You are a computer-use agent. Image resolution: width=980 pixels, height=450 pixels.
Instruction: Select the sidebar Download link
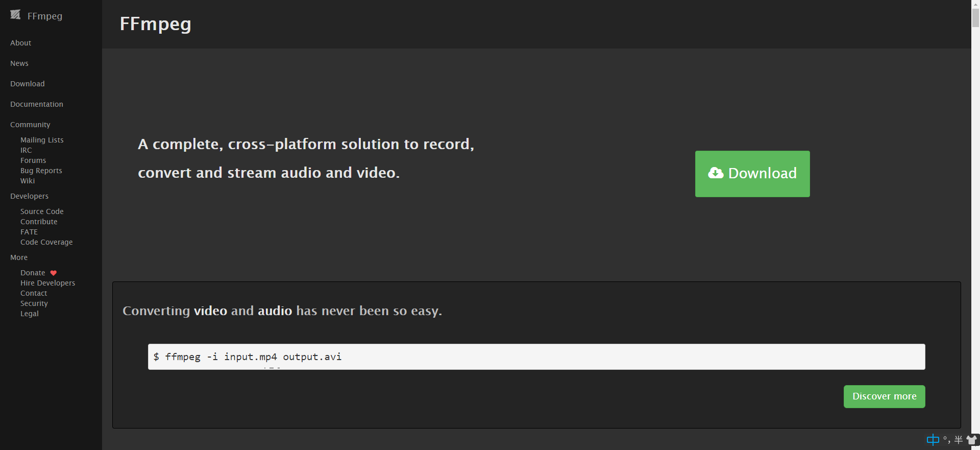point(28,84)
